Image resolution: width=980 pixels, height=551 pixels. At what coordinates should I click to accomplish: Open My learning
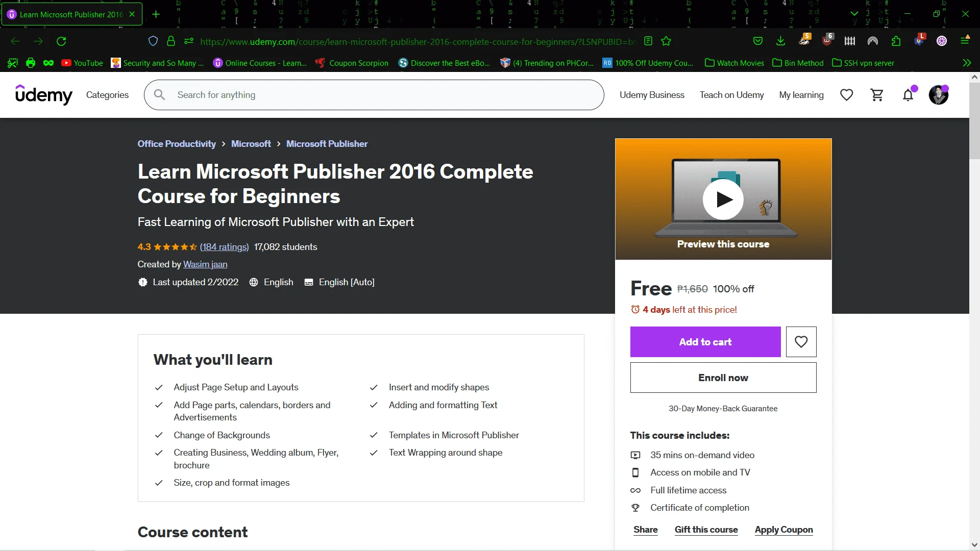pyautogui.click(x=801, y=95)
